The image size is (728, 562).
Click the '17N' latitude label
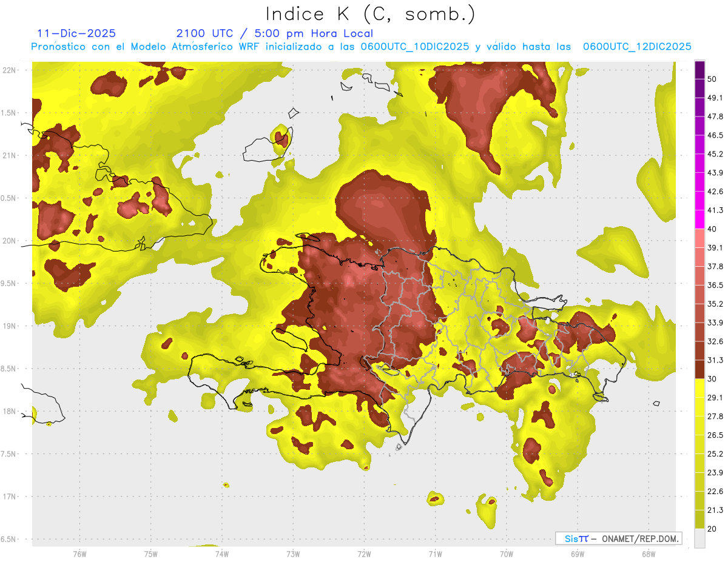pos(10,497)
